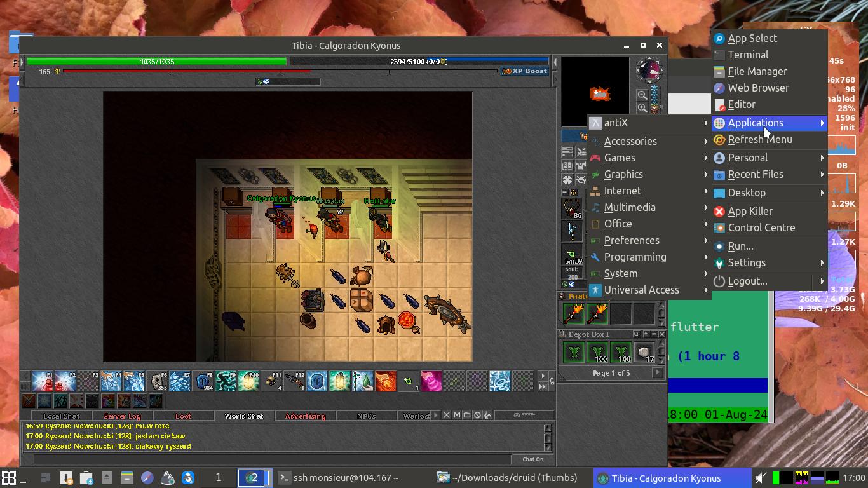Click the F8 blue rune hotkey with 984
This screenshot has width=868, height=488.
click(203, 381)
